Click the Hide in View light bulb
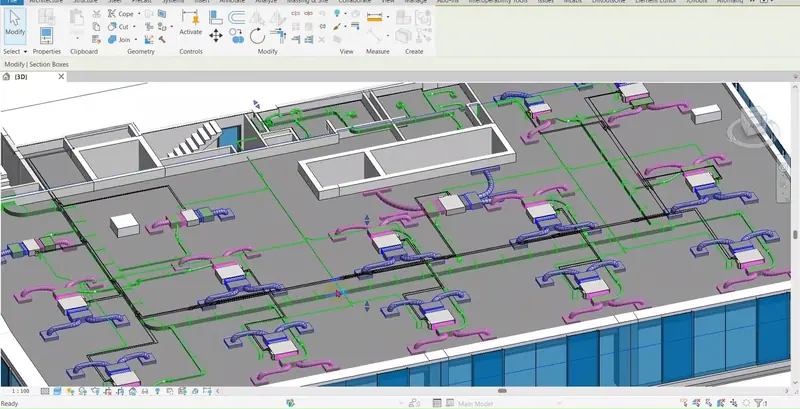Screen dimensions: 800x409 (337, 14)
